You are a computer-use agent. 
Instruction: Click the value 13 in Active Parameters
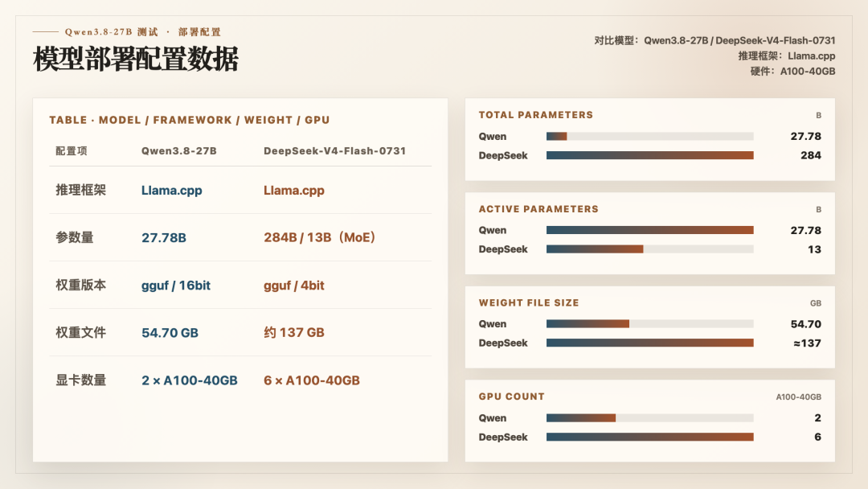point(814,250)
